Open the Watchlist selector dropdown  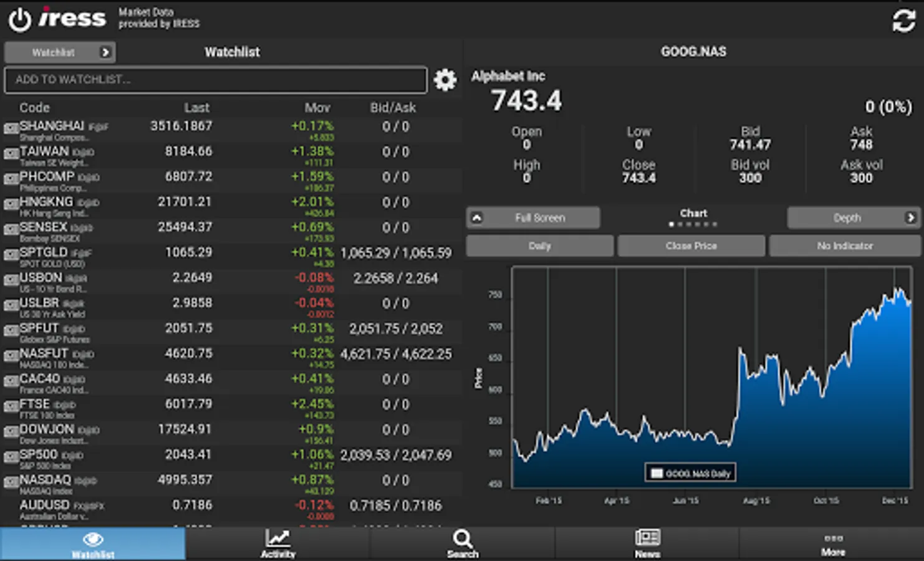click(60, 52)
